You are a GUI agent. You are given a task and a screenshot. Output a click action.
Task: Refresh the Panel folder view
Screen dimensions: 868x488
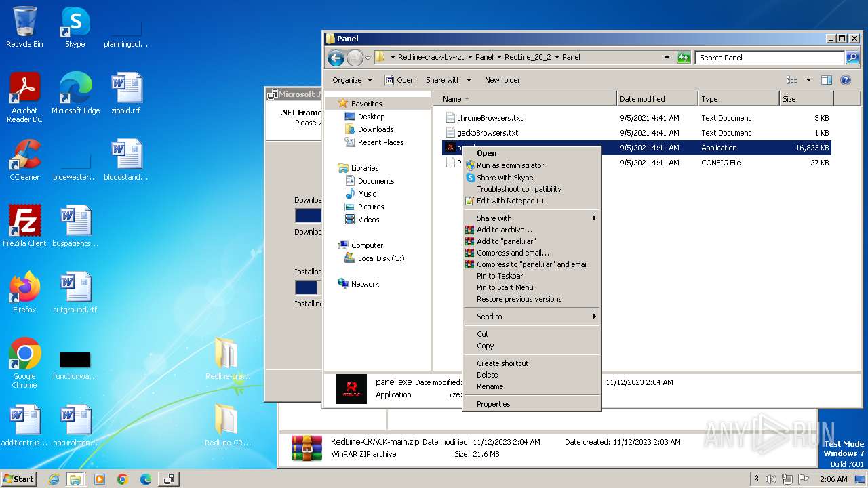tap(684, 58)
